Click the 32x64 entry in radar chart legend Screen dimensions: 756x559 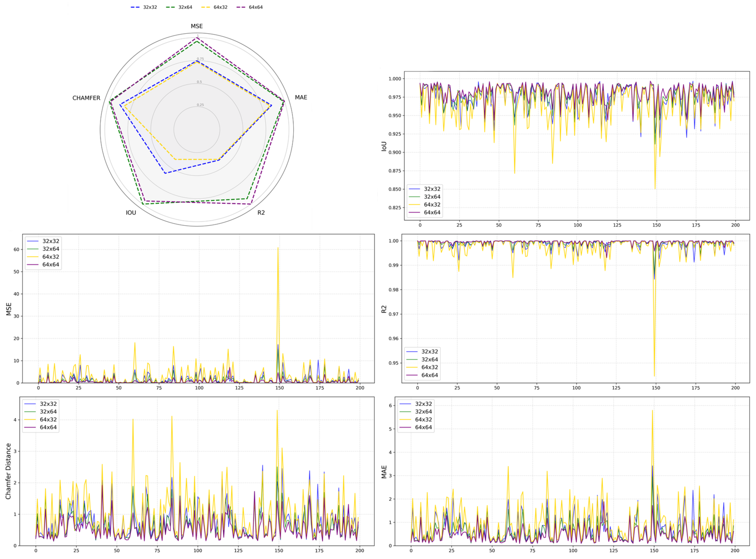tap(185, 7)
